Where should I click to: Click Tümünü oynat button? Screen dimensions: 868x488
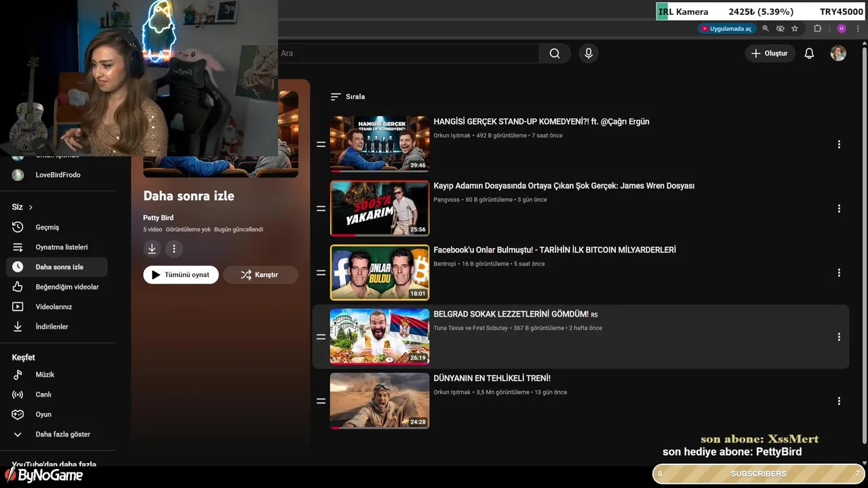click(x=180, y=274)
